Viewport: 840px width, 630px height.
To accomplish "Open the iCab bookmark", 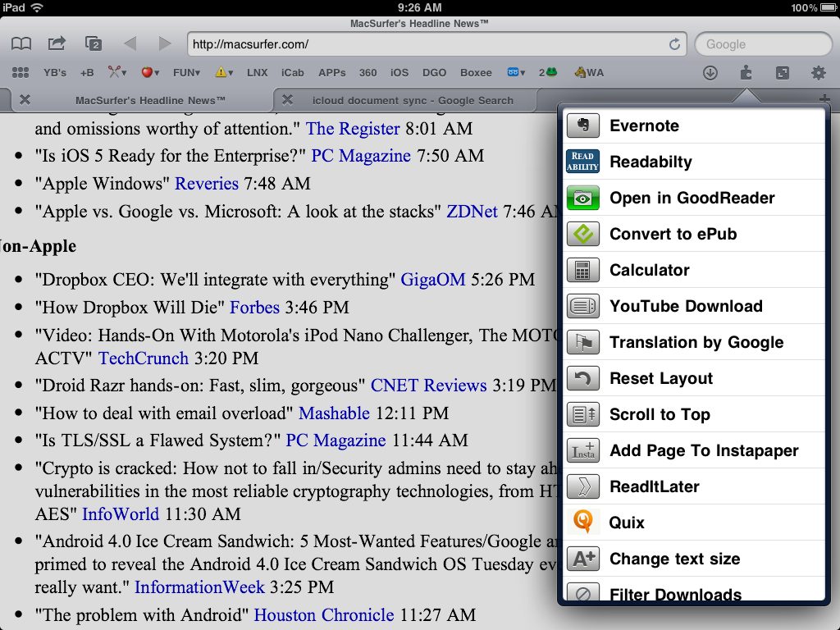I will click(293, 72).
